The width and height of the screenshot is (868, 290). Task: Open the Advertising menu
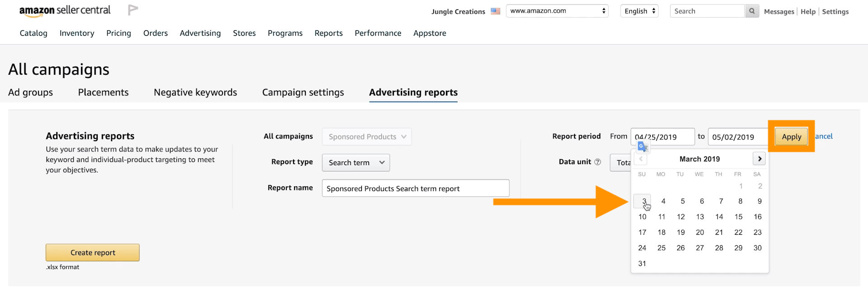(200, 33)
